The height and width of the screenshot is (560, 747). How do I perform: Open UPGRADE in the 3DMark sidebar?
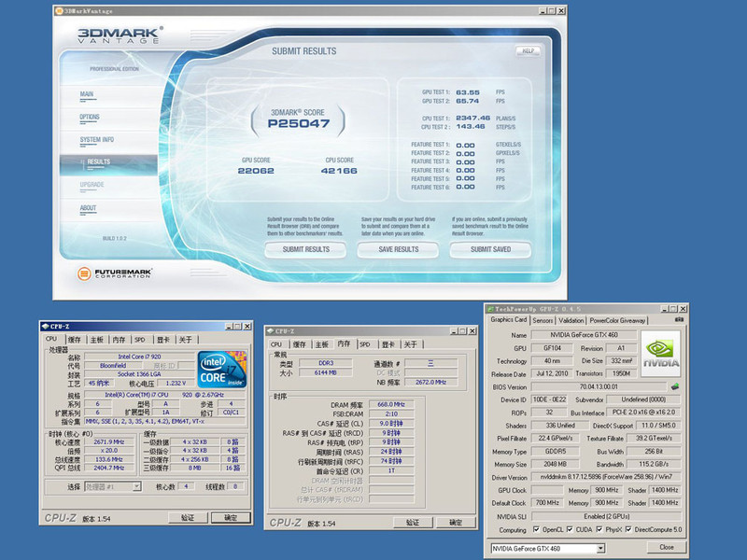tap(92, 185)
